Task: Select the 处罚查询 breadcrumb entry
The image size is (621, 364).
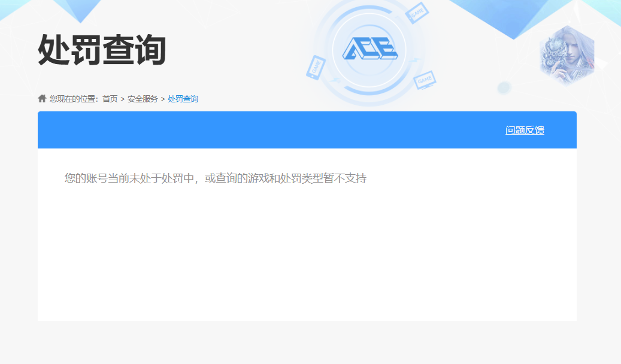Action: click(x=183, y=98)
